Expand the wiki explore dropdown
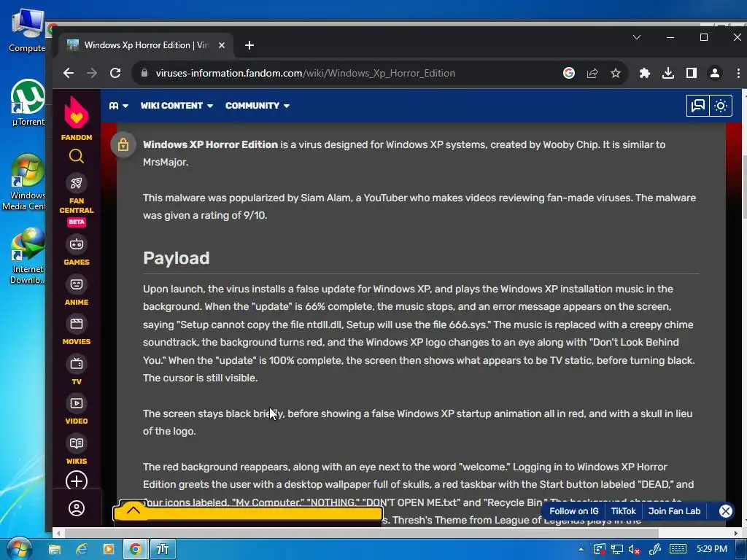This screenshot has width=747, height=560. click(x=119, y=106)
